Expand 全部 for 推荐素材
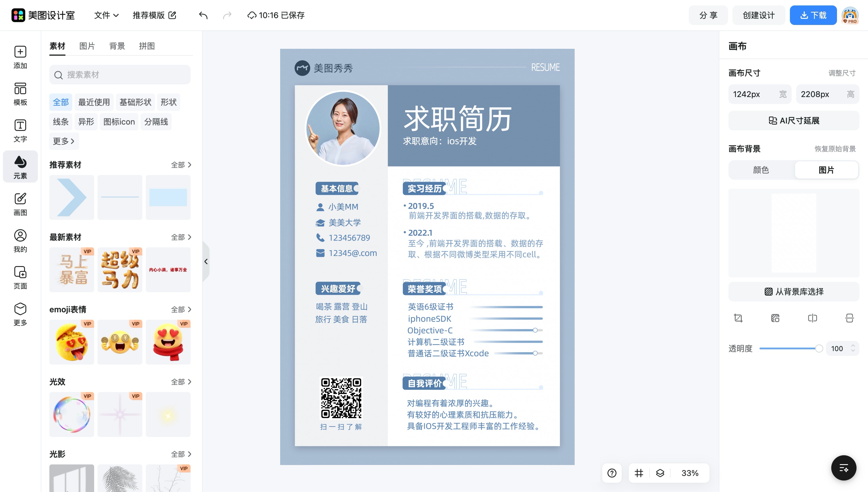 (x=181, y=165)
